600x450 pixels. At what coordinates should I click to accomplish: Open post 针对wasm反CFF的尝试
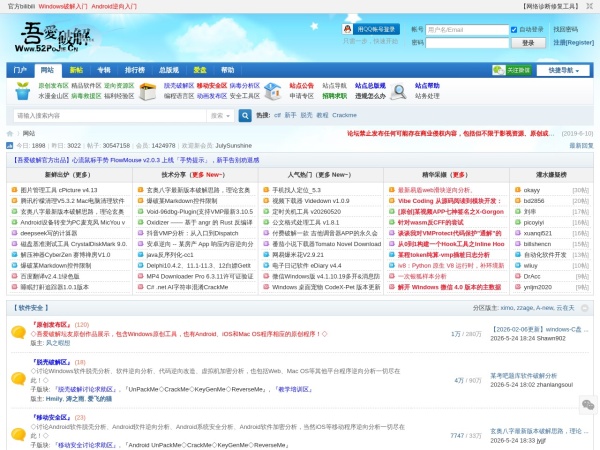[430, 222]
